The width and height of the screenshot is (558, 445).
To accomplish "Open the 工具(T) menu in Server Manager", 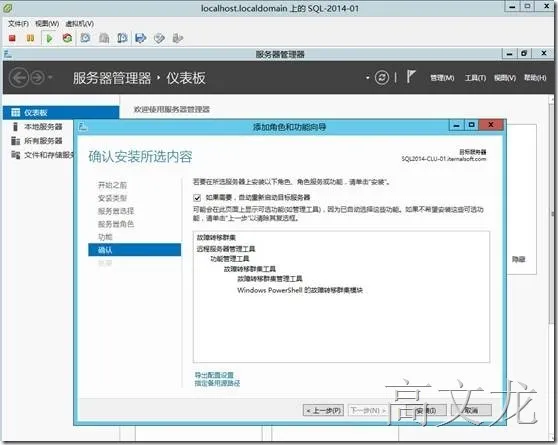I will point(475,78).
